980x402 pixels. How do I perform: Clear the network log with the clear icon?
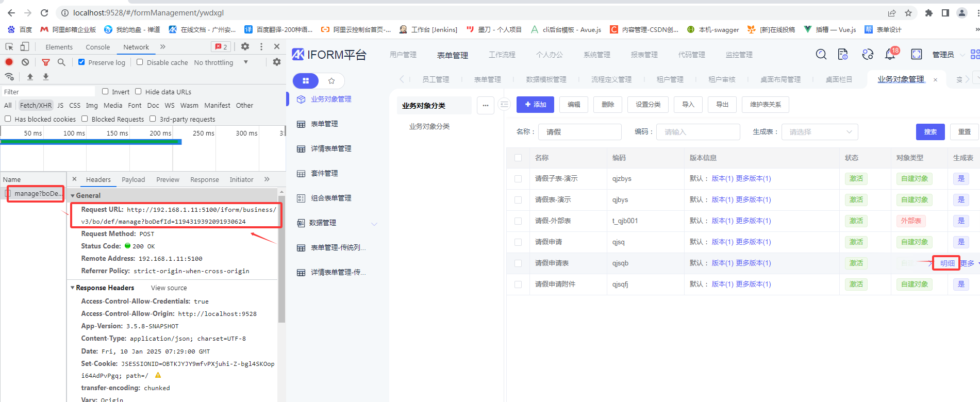(x=25, y=62)
